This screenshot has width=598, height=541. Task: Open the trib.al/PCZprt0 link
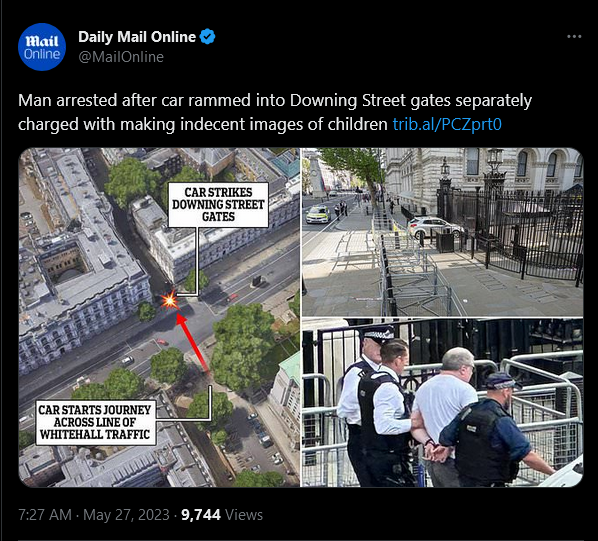[447, 124]
